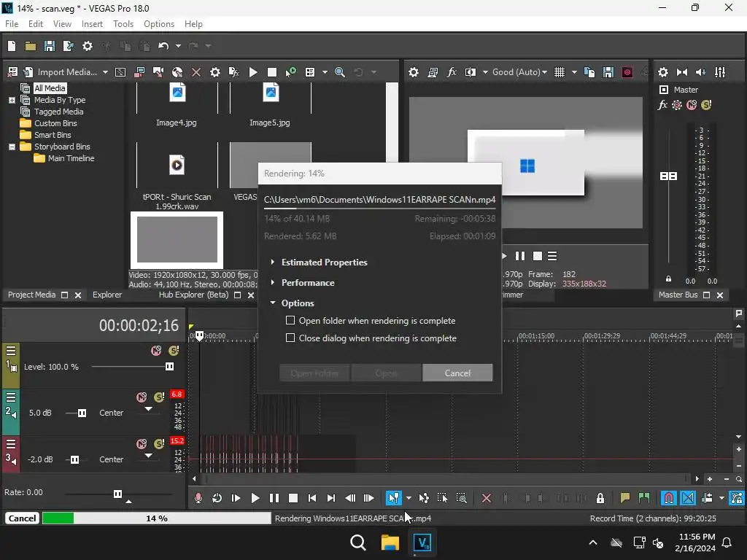Open the Project Media views dropdown
747x560 pixels.
[x=325, y=72]
